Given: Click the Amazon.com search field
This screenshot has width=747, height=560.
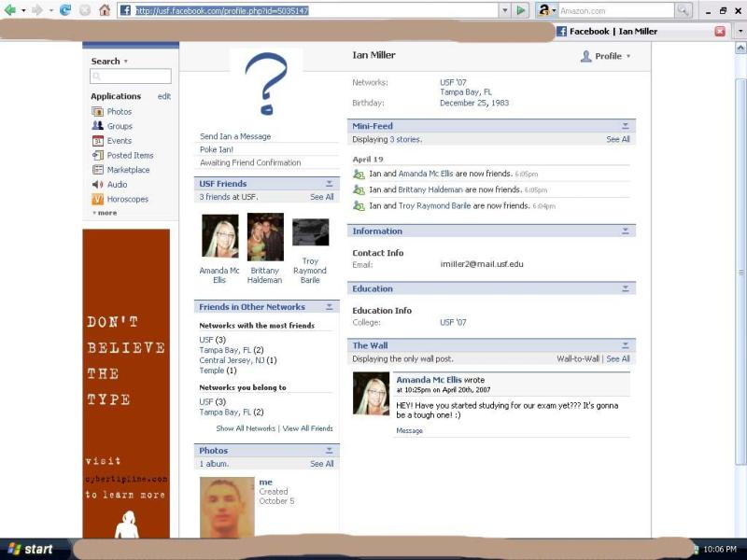Looking at the screenshot, I should pos(616,10).
